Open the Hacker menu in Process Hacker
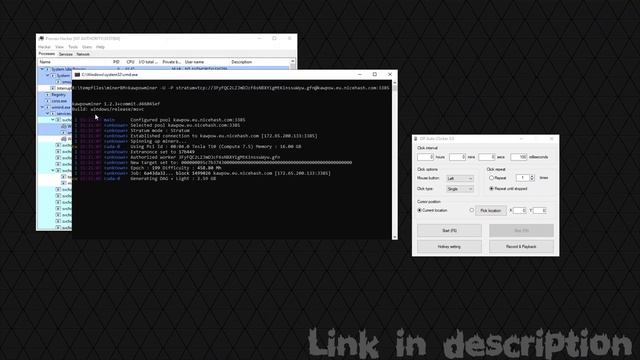This screenshot has width=640, height=360. 44,47
